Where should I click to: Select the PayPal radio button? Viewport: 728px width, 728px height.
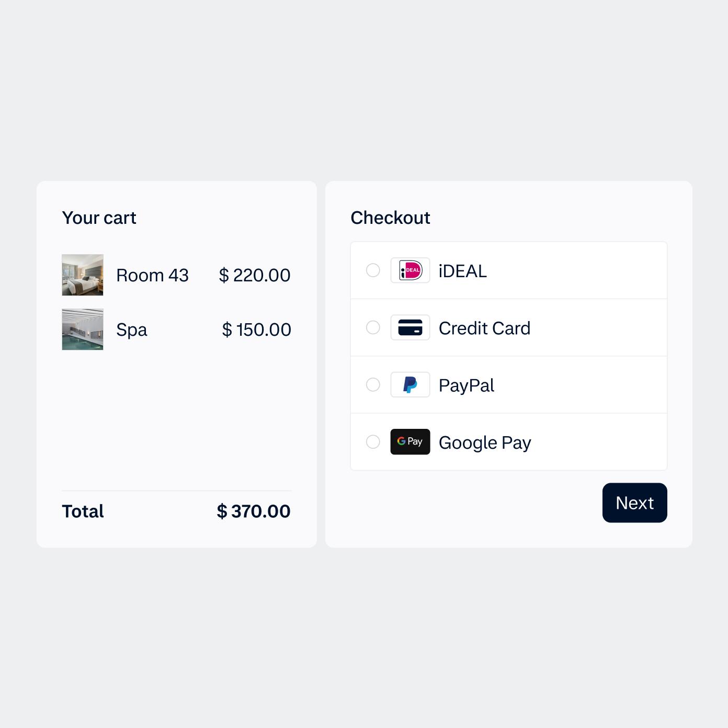(373, 384)
